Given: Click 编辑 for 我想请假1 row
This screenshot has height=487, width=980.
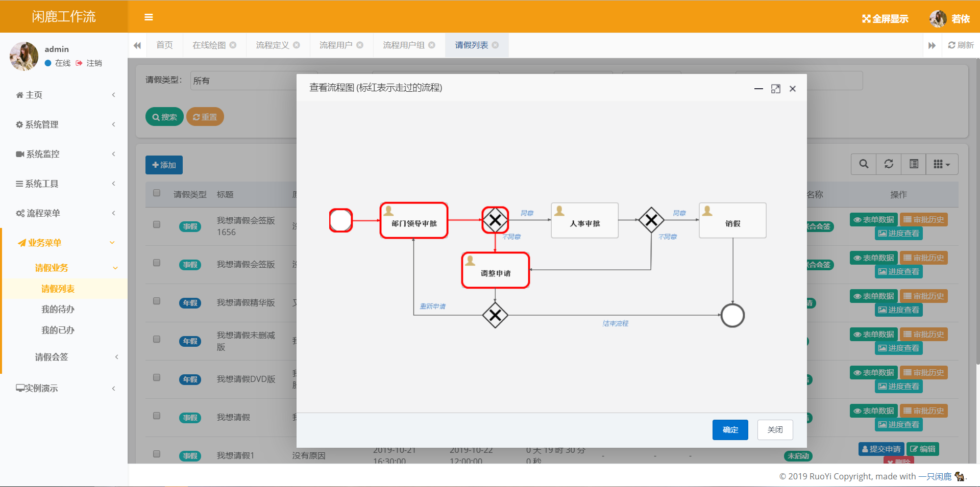Looking at the screenshot, I should coord(922,449).
